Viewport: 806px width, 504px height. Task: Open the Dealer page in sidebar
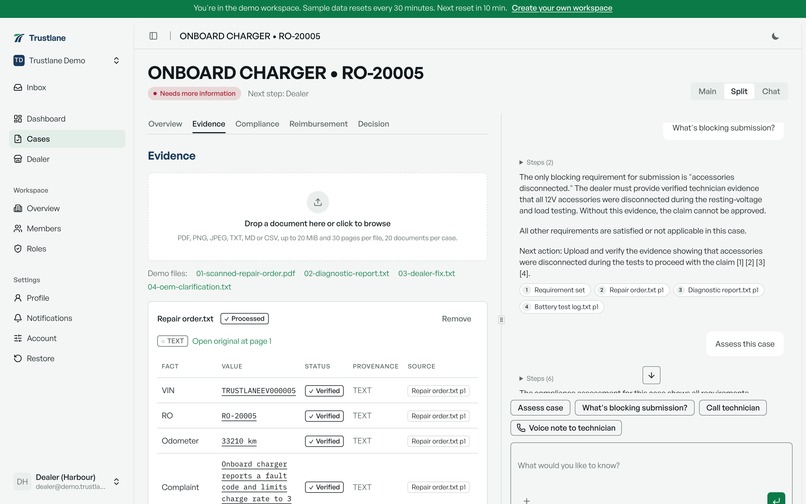pos(67,159)
